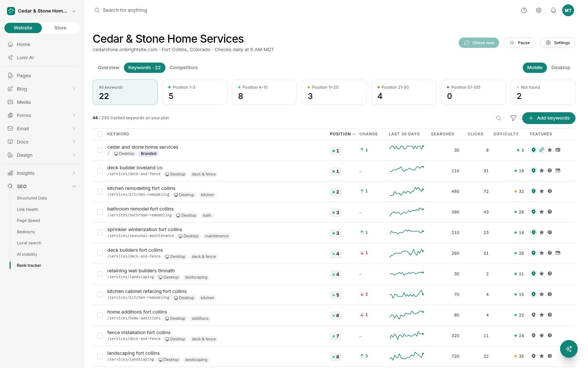Switch to the Store tab
Viewport: 588px width, 368px height.
coord(60,28)
